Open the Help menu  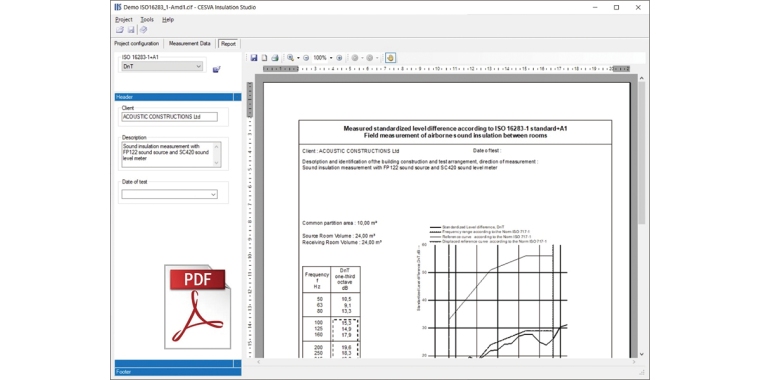pyautogui.click(x=168, y=19)
